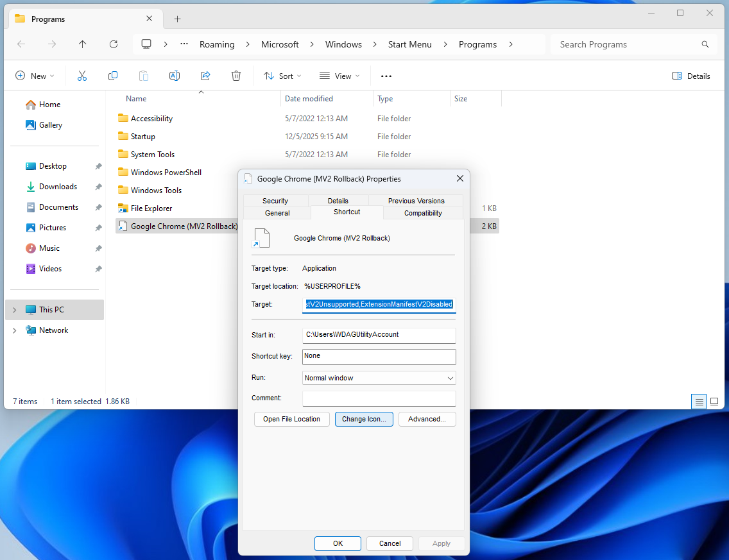Click the Paste icon in the toolbar

(144, 76)
